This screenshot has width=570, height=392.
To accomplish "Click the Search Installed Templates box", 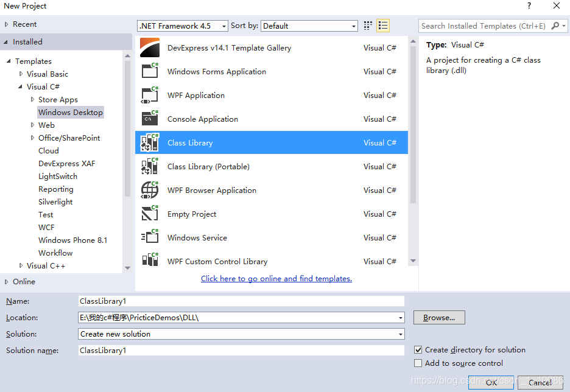I will 484,26.
